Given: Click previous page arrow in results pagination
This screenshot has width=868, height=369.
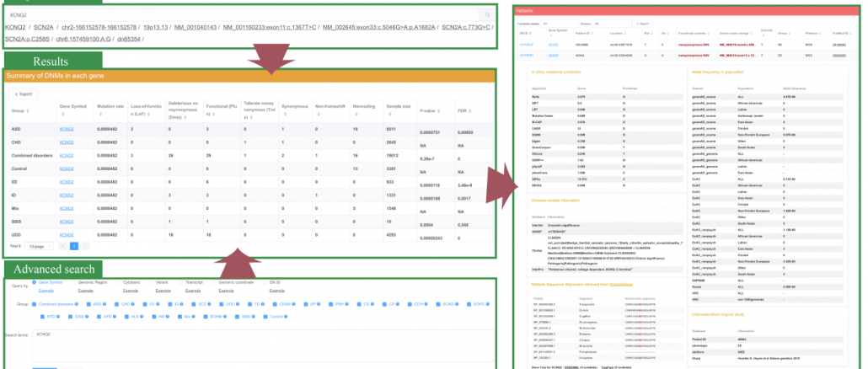Looking at the screenshot, I should (x=62, y=246).
